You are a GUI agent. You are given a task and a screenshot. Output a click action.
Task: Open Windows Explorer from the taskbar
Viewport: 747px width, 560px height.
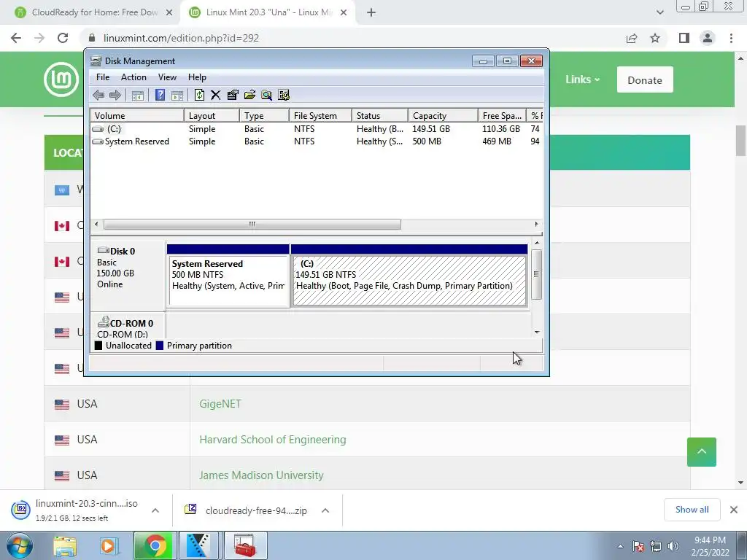pos(65,545)
